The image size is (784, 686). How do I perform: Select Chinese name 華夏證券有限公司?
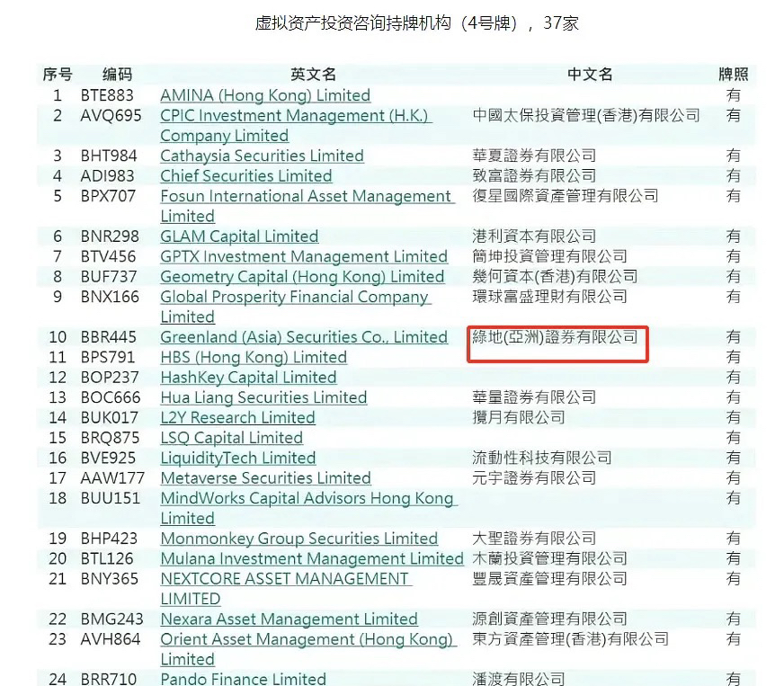(x=534, y=156)
